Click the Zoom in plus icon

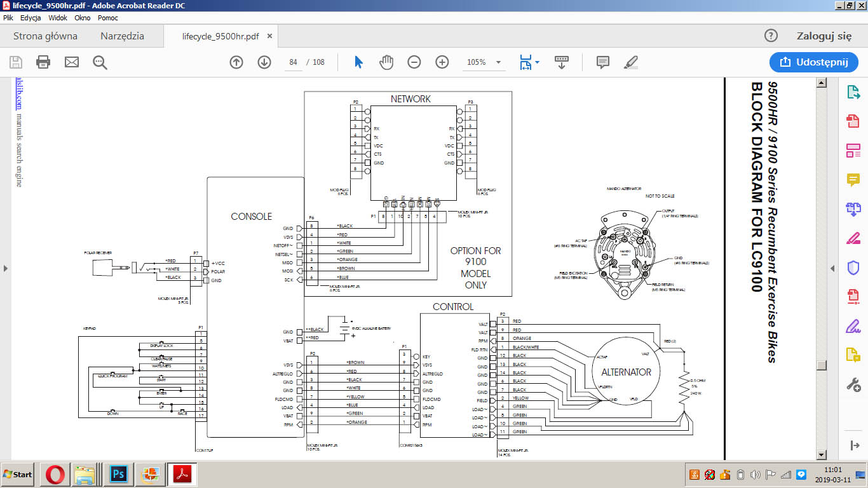442,62
